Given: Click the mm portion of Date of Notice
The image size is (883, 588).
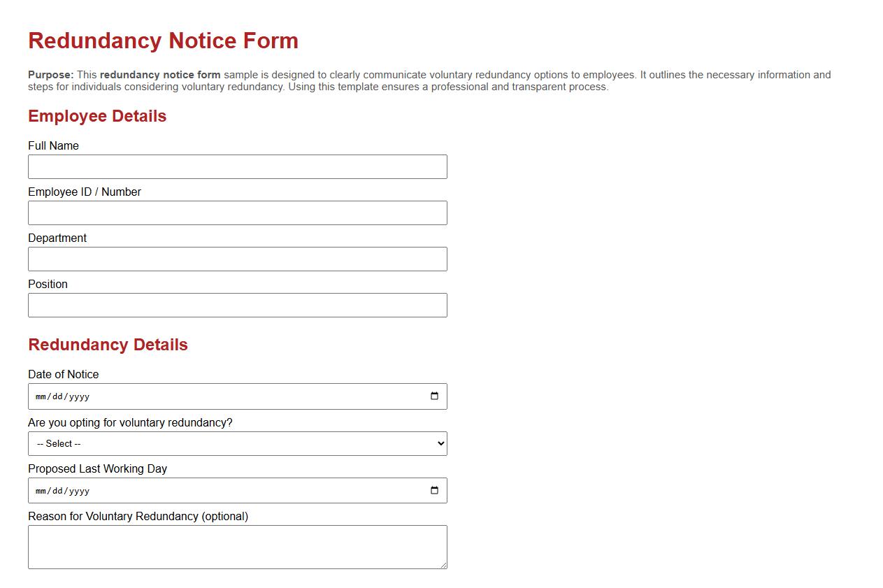Looking at the screenshot, I should [x=40, y=396].
